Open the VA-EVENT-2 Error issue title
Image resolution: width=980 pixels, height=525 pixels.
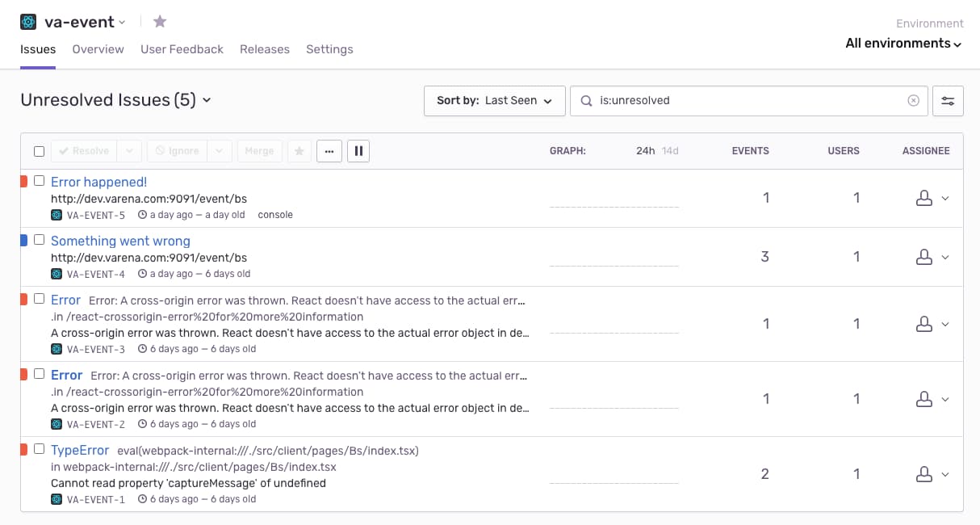(x=66, y=376)
